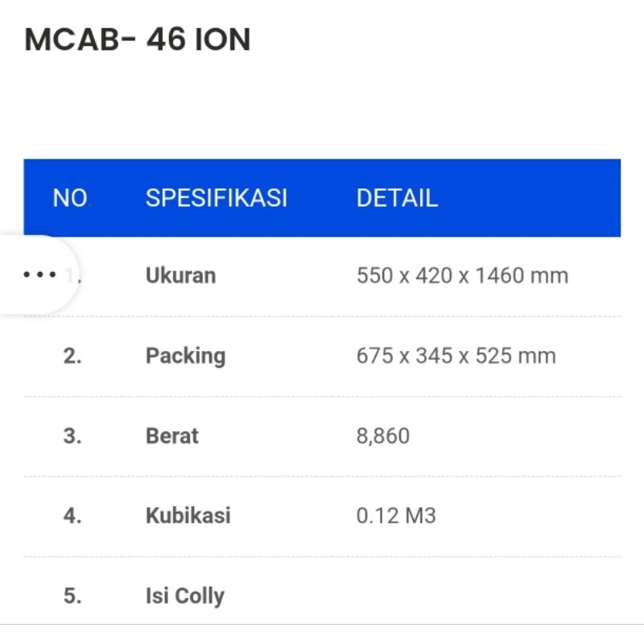This screenshot has width=644, height=644.
Task: Click the Ukuran specification label
Action: click(x=180, y=276)
